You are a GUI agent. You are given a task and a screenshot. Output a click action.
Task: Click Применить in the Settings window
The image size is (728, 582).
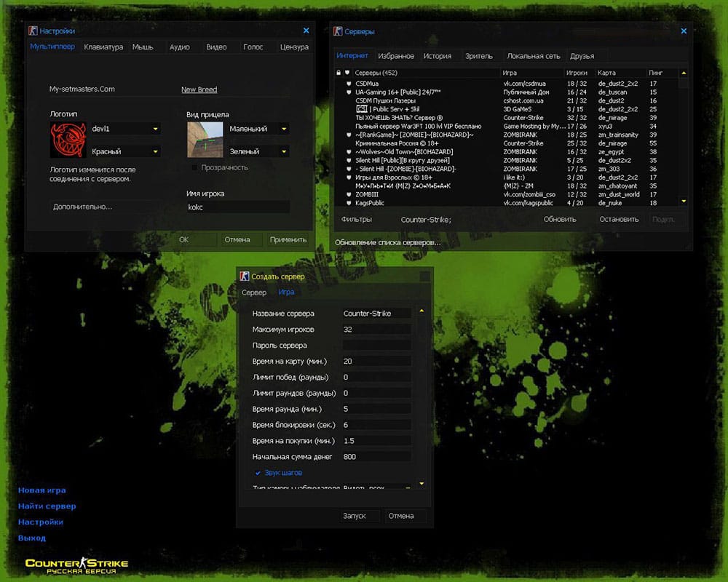click(x=288, y=240)
